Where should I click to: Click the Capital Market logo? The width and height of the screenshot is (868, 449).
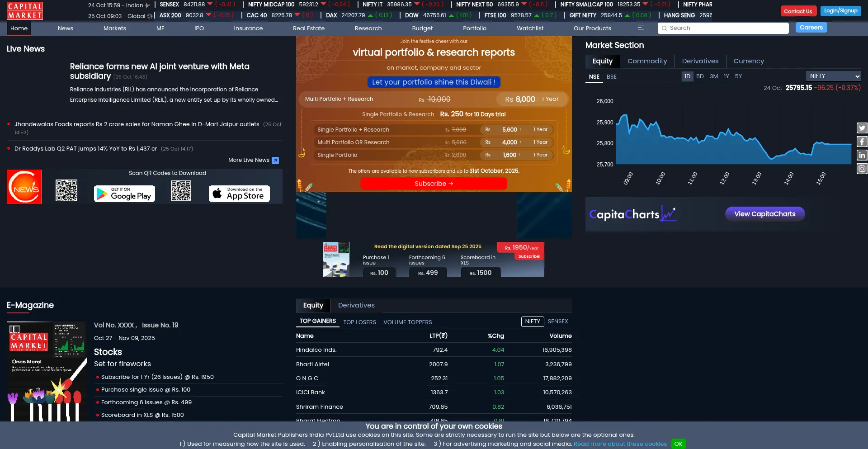pos(25,11)
